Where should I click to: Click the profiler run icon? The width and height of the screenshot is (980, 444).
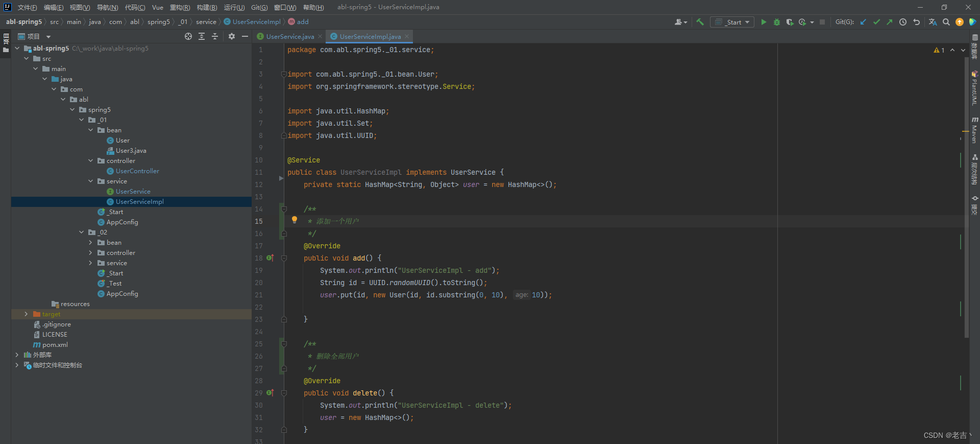click(802, 22)
